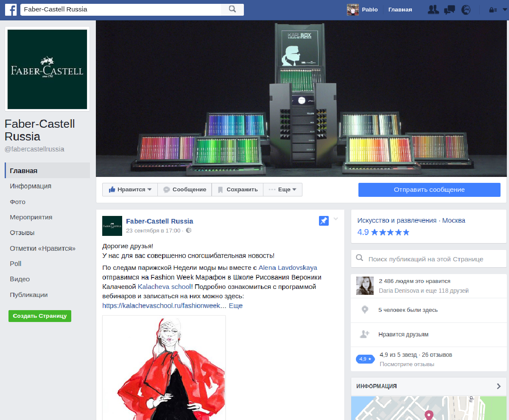Screen dimensions: 509x420
Task: Open Kalacheva school link in post
Action: point(165,287)
